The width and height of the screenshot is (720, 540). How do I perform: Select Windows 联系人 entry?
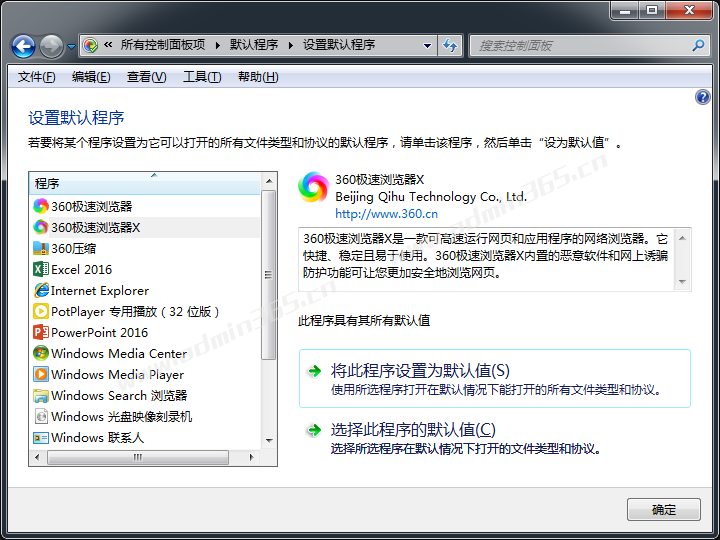click(x=98, y=438)
